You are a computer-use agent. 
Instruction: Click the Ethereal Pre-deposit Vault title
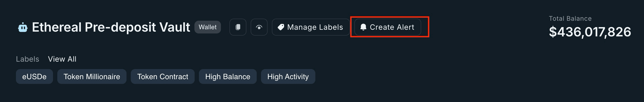point(111,27)
